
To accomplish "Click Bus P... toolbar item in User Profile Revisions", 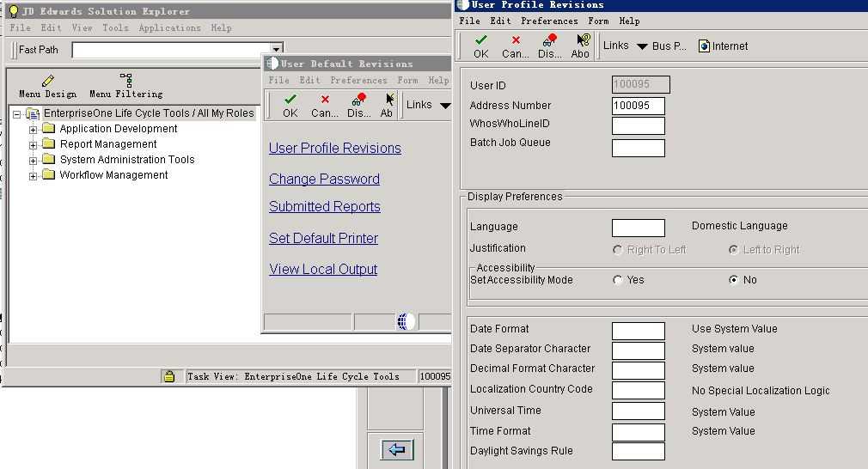I will tap(669, 46).
